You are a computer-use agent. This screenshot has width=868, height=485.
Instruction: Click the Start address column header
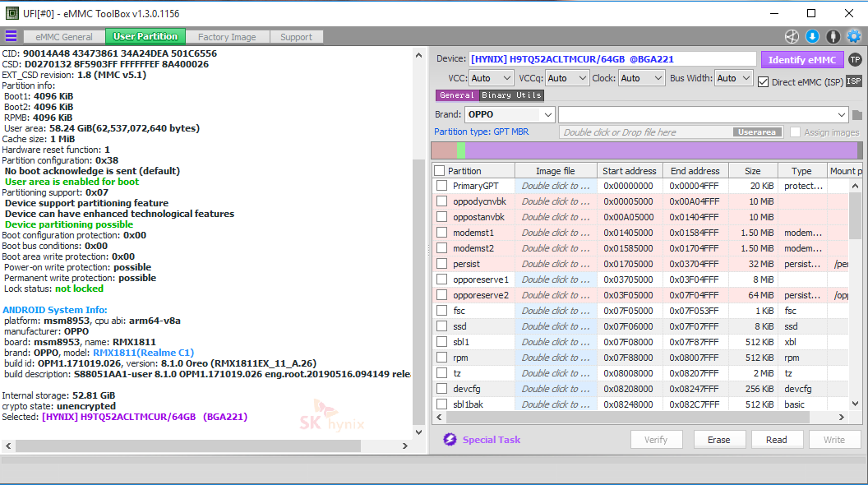coord(630,171)
